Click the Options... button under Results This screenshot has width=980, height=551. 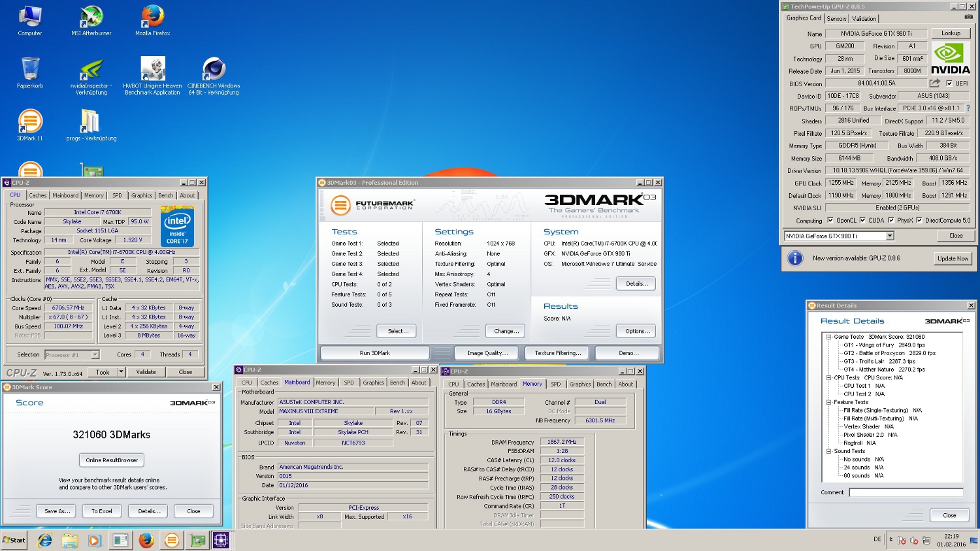tap(636, 331)
